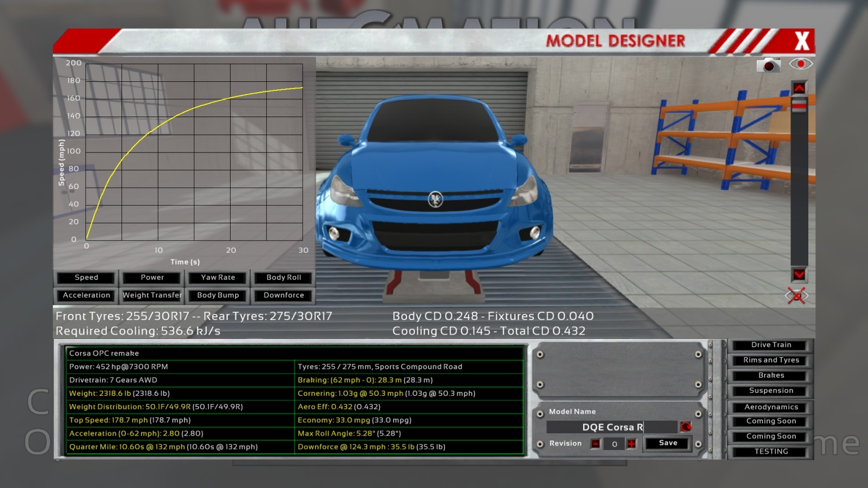Open the Brakes section
Viewport: 868px width, 488px height.
coord(771,375)
